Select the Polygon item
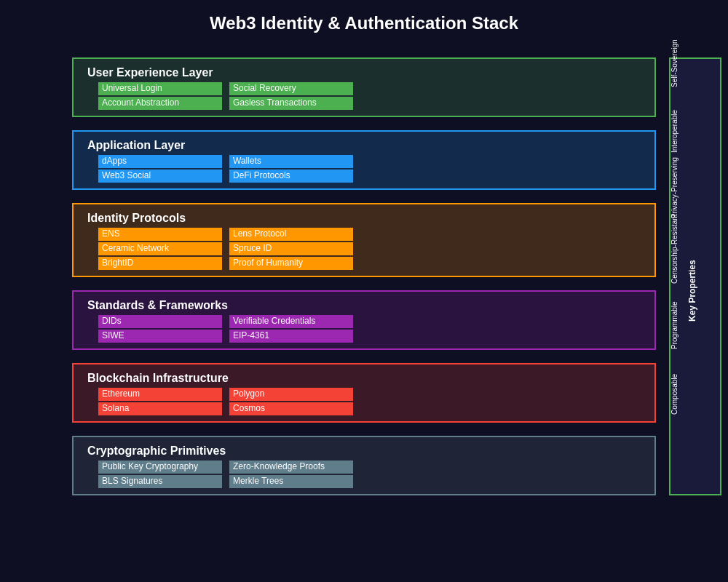 291,394
